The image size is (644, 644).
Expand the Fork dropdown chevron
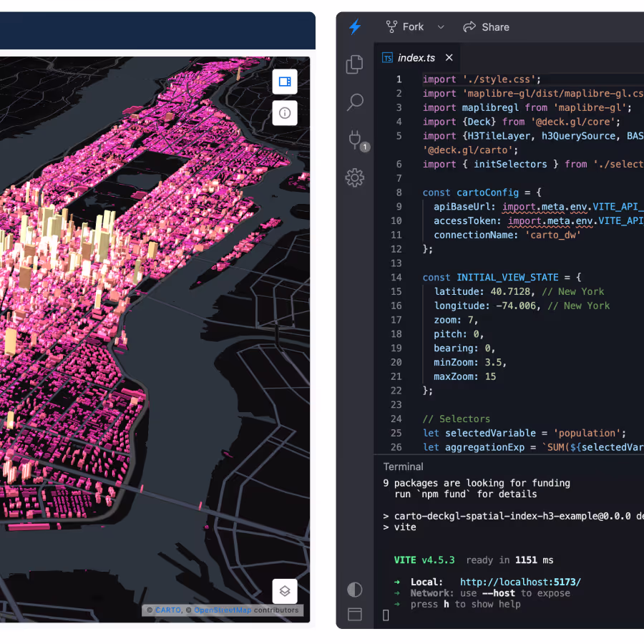pos(439,26)
